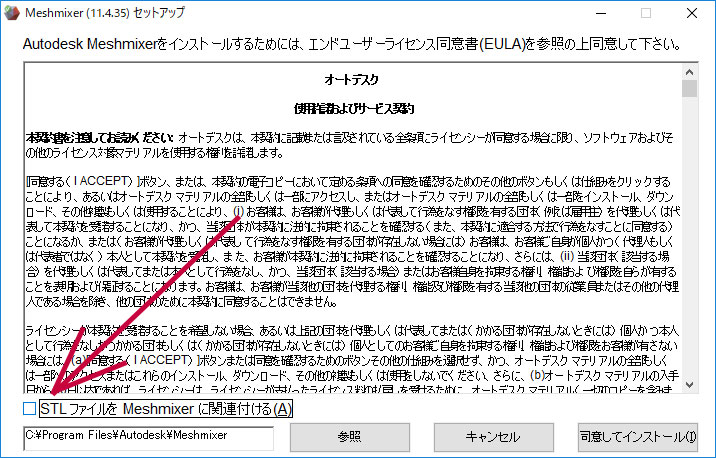The width and height of the screenshot is (716, 458).
Task: Click the install path text field
Action: pyautogui.click(x=148, y=437)
